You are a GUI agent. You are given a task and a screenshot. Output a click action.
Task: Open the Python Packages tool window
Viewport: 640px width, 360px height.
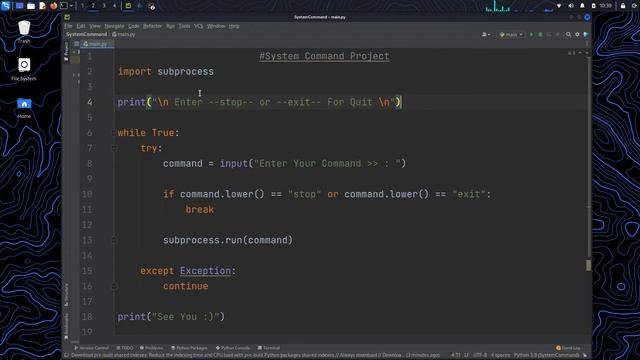189,348
